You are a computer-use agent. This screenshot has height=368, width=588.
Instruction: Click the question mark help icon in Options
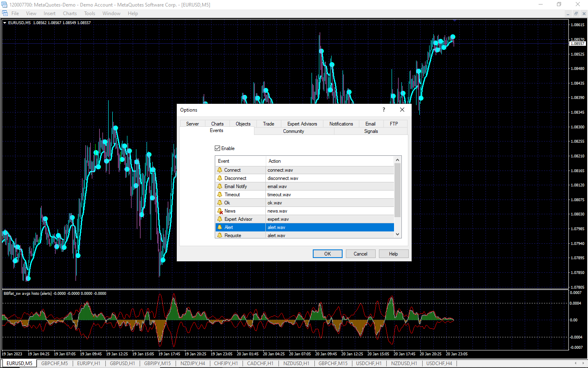tap(383, 110)
